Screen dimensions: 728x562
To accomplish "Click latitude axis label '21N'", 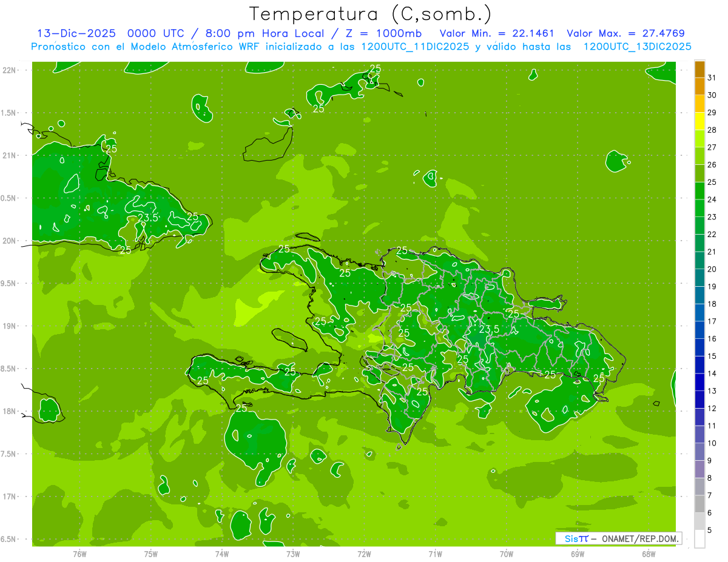I will [x=10, y=155].
